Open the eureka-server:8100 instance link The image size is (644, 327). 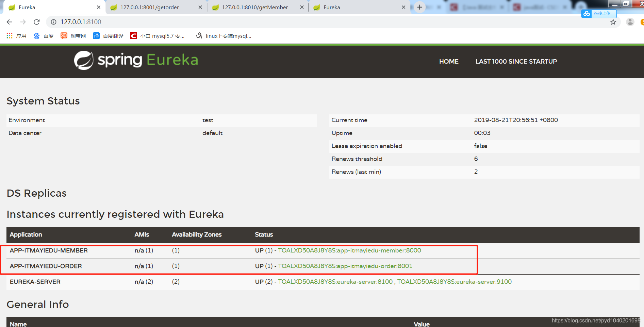coord(335,282)
